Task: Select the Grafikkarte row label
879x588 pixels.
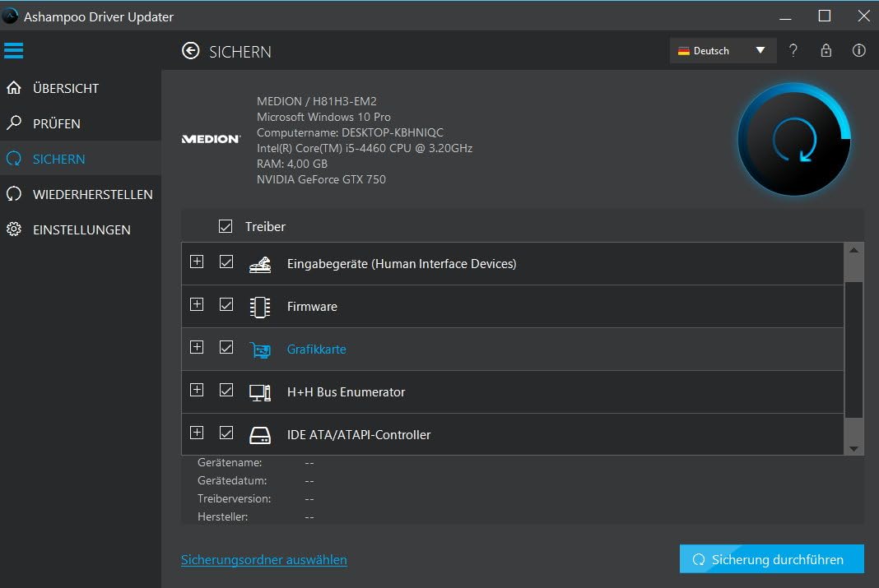Action: (317, 350)
